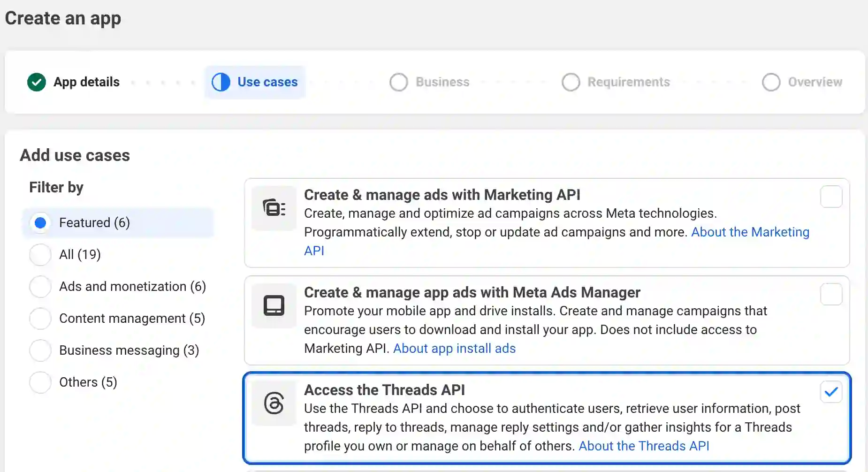
Task: Click the 'Create & manage app ads with Meta Ads Manager' title
Action: (x=472, y=292)
